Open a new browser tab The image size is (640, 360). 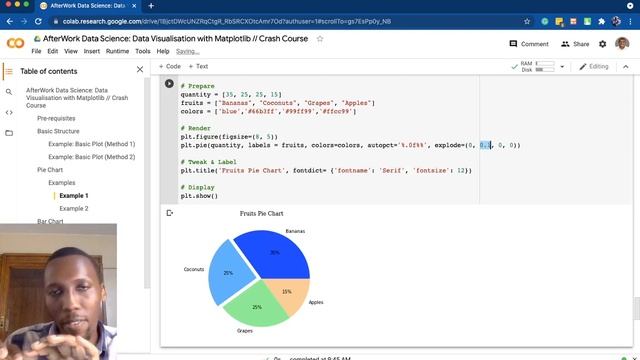click(x=151, y=6)
